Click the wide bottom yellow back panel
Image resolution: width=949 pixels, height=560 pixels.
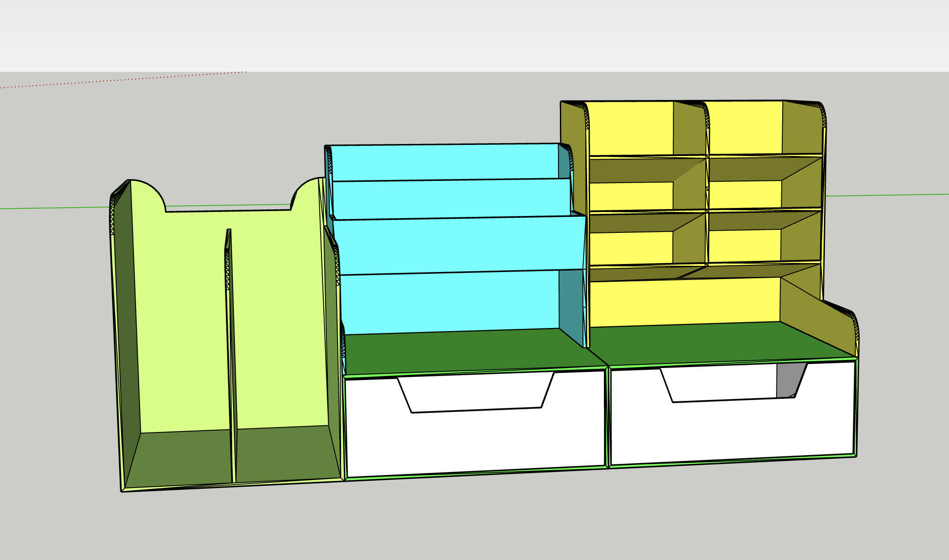[685, 301]
